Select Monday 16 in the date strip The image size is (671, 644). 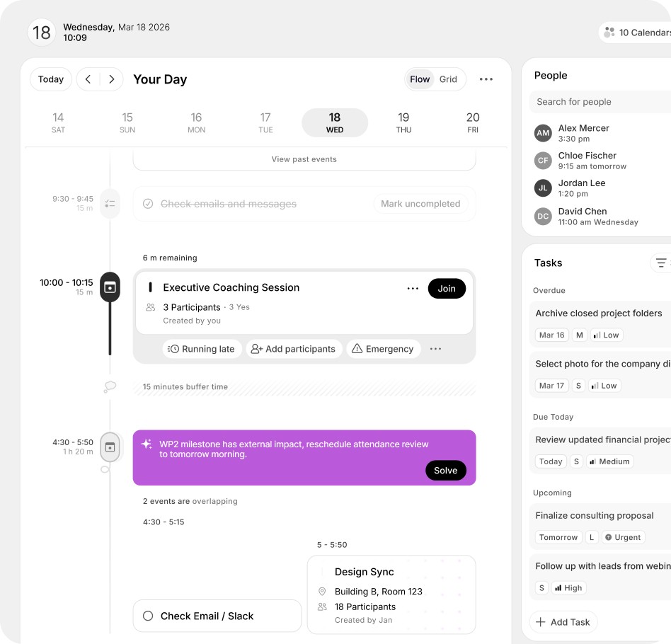coord(196,122)
